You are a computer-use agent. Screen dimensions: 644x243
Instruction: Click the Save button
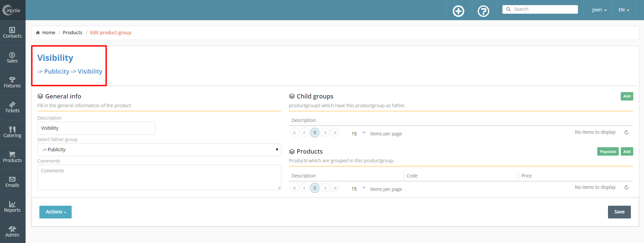pyautogui.click(x=619, y=212)
